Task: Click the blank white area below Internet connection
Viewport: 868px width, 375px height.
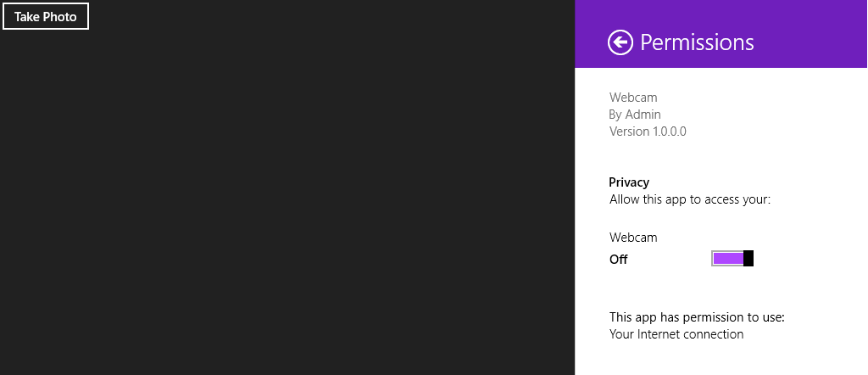Action: coord(721,360)
